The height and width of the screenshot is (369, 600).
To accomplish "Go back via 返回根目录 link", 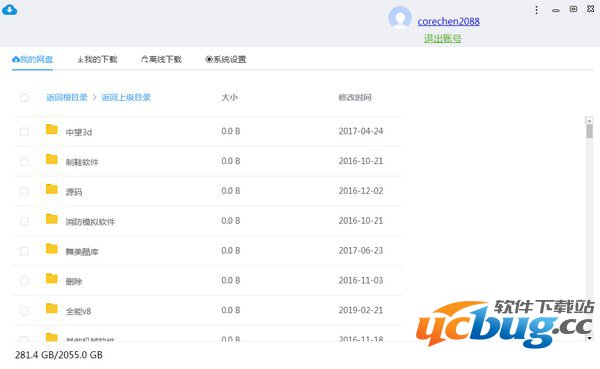I will click(x=67, y=98).
